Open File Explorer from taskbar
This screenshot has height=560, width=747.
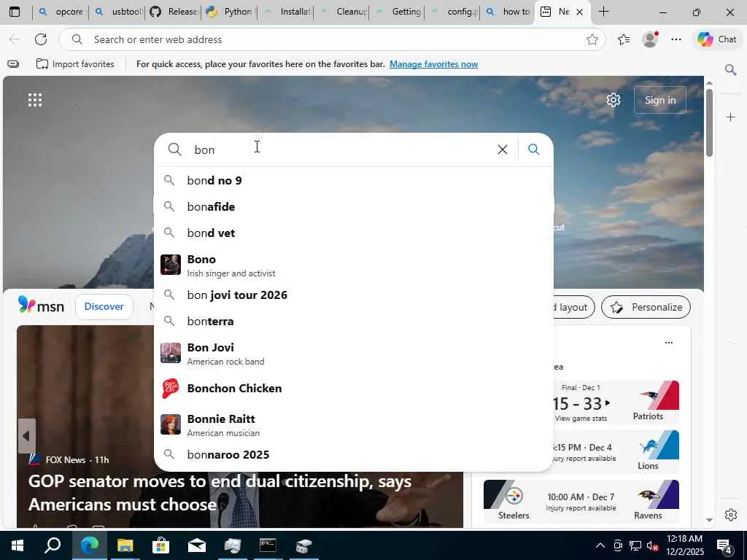pyautogui.click(x=125, y=545)
